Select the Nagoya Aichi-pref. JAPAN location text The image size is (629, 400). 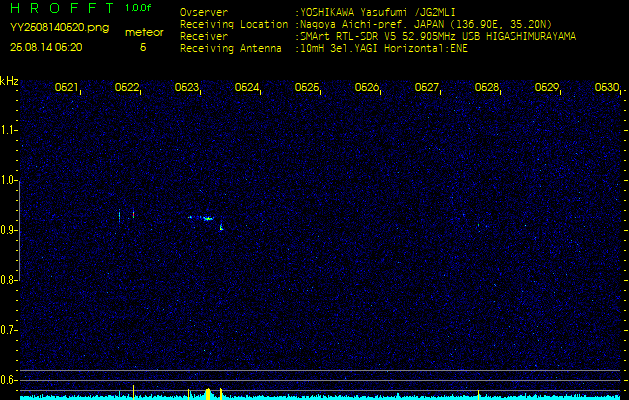(423, 24)
